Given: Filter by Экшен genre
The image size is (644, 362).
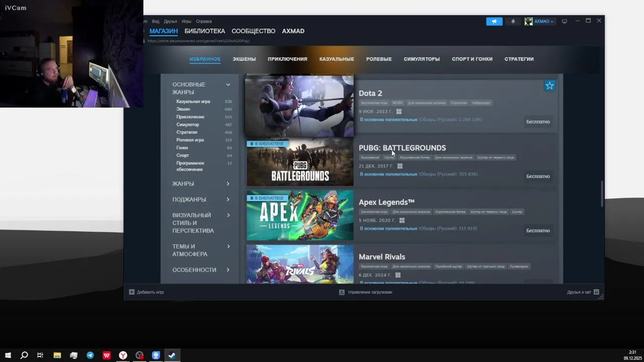Looking at the screenshot, I should 183,109.
